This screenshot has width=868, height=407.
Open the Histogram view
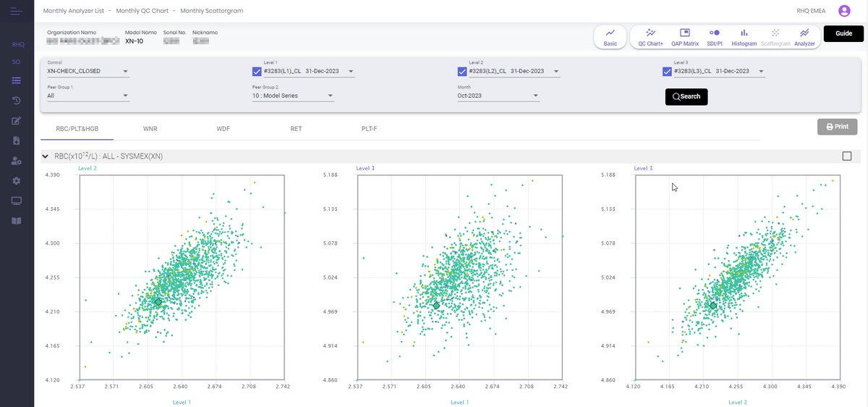(744, 38)
